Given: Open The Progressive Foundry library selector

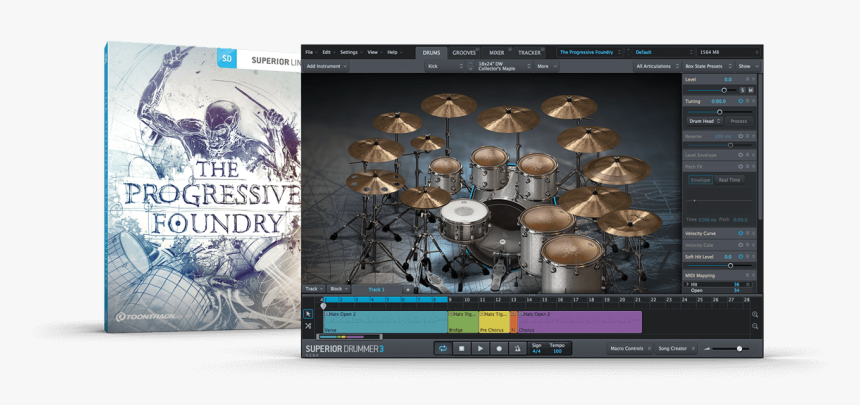Looking at the screenshot, I should 590,52.
